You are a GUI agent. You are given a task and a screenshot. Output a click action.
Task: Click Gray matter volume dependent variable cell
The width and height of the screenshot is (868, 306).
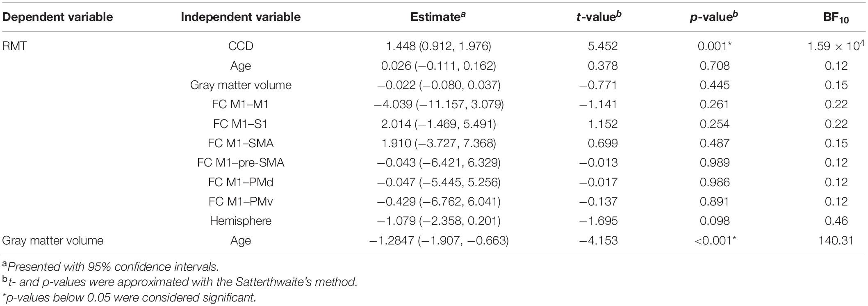click(x=53, y=240)
